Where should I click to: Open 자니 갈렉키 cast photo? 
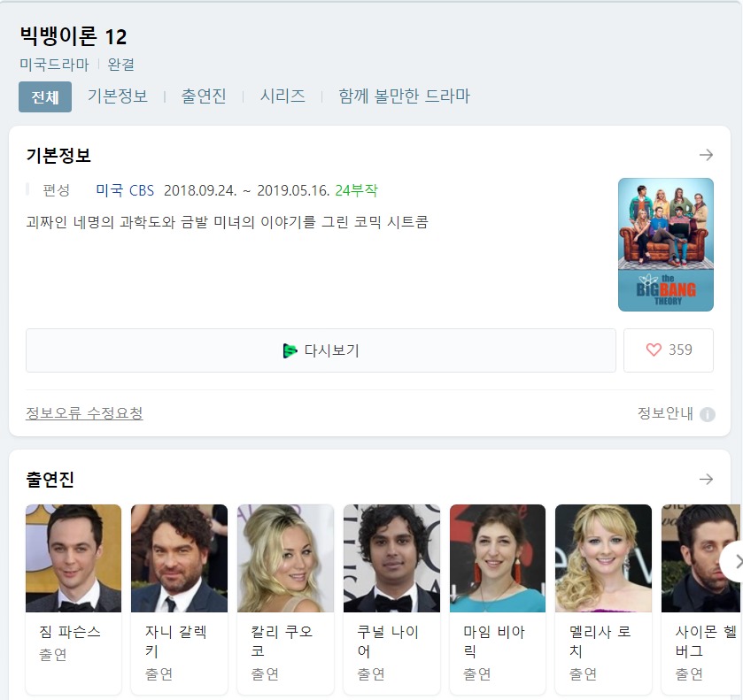[x=179, y=558]
